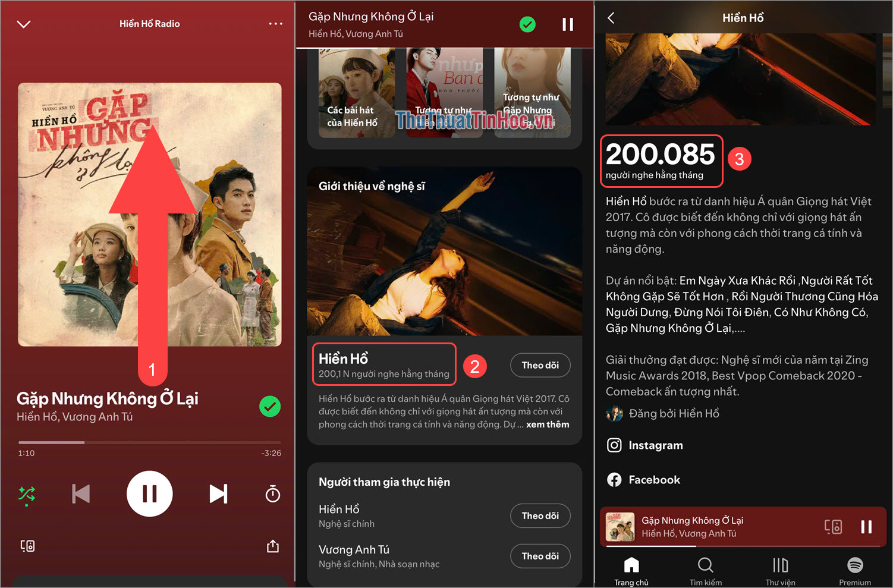Viewport: 893px width, 588px height.
Task: Open the devices icon in the mini player
Action: pos(833,527)
